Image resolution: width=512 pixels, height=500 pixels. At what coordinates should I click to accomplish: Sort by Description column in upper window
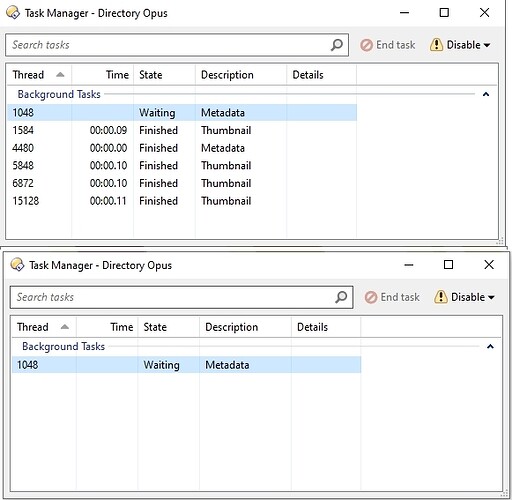coord(241,75)
